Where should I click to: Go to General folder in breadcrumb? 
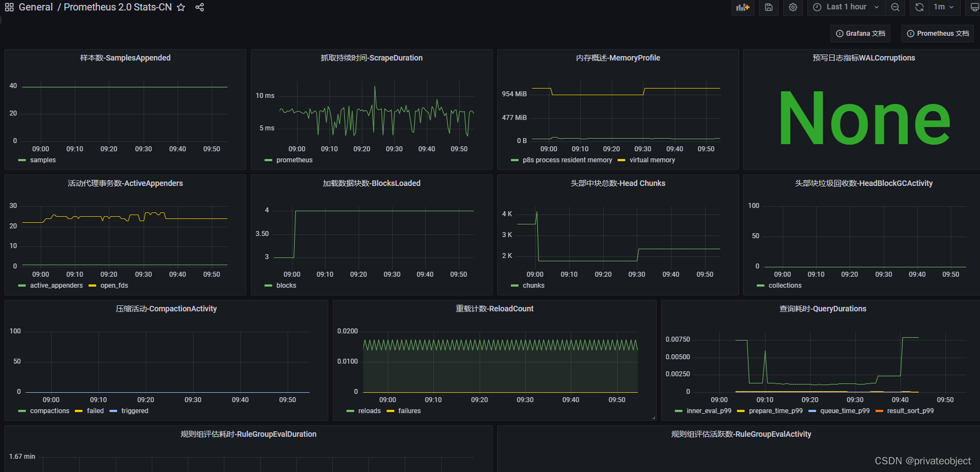(36, 7)
